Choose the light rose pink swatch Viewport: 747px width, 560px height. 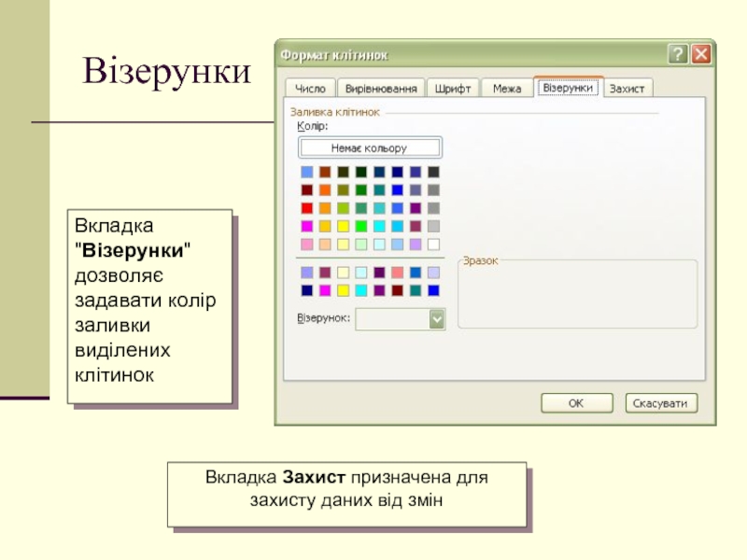(307, 245)
